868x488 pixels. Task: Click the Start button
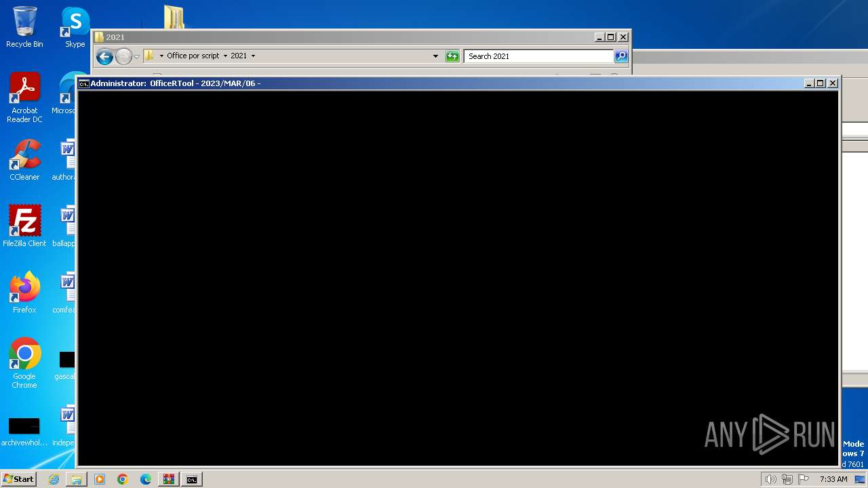(18, 479)
